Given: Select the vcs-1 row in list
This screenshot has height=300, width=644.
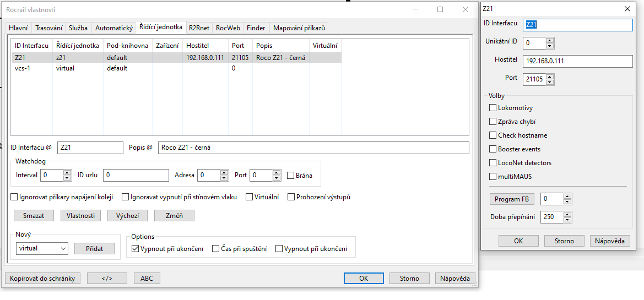Looking at the screenshot, I should pyautogui.click(x=22, y=68).
